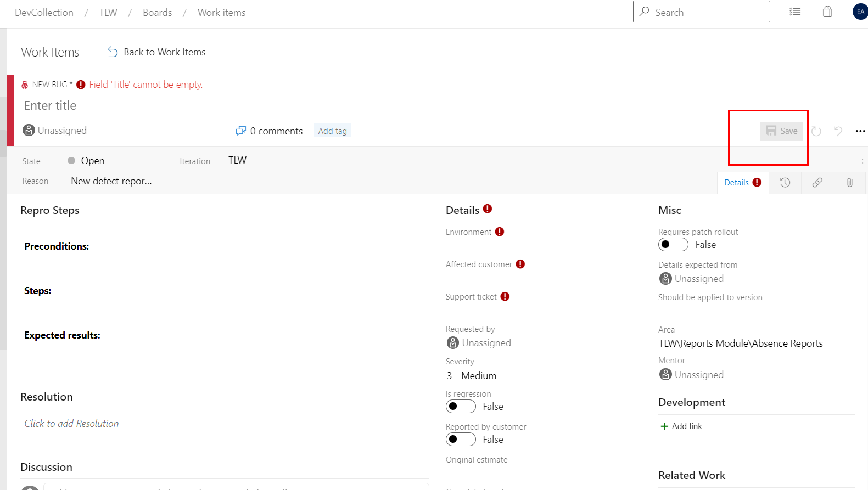Screen dimensions: 868x490
Task: Click the Save button
Action: (781, 131)
